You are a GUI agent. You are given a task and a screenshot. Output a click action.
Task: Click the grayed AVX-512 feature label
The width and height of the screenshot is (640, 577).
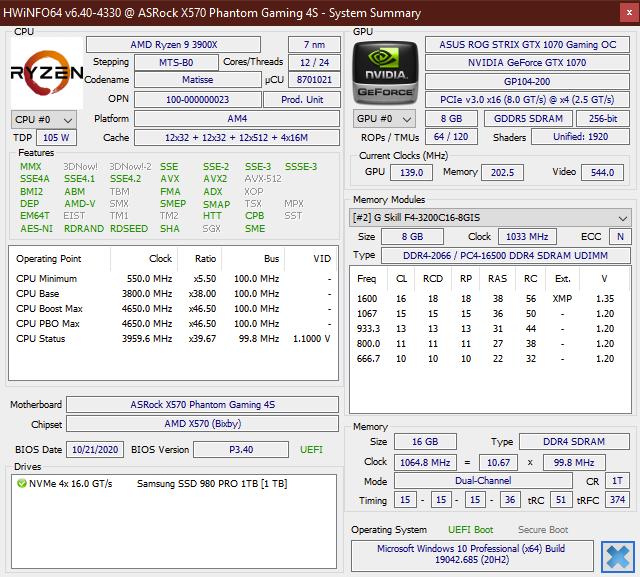pyautogui.click(x=263, y=179)
